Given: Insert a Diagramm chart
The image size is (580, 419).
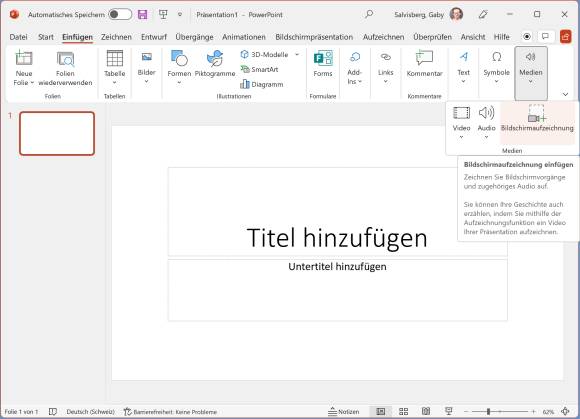Looking at the screenshot, I should (262, 84).
